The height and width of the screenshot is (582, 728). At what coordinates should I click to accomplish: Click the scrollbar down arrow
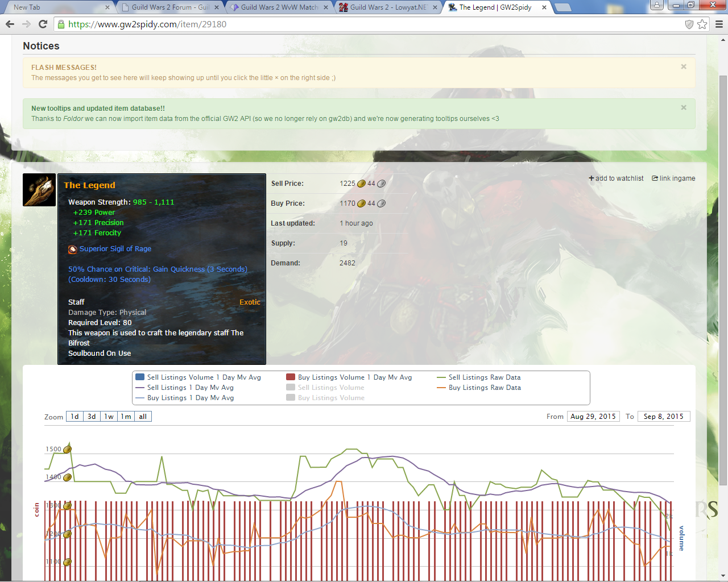pyautogui.click(x=723, y=575)
